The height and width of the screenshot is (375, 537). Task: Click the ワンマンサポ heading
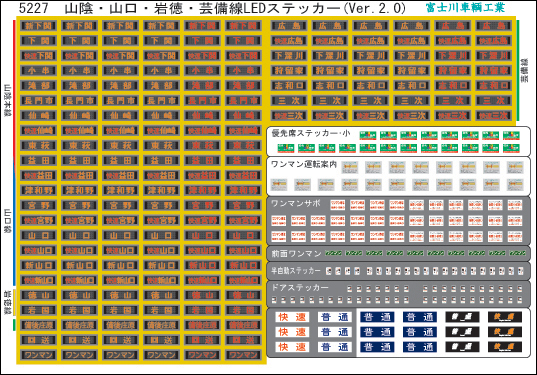[296, 204]
